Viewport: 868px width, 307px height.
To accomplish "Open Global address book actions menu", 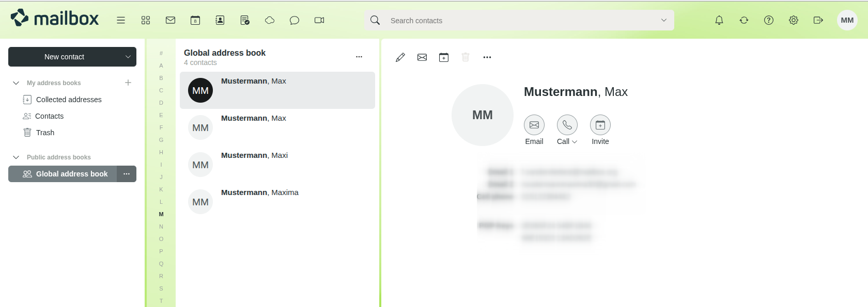I will click(127, 174).
